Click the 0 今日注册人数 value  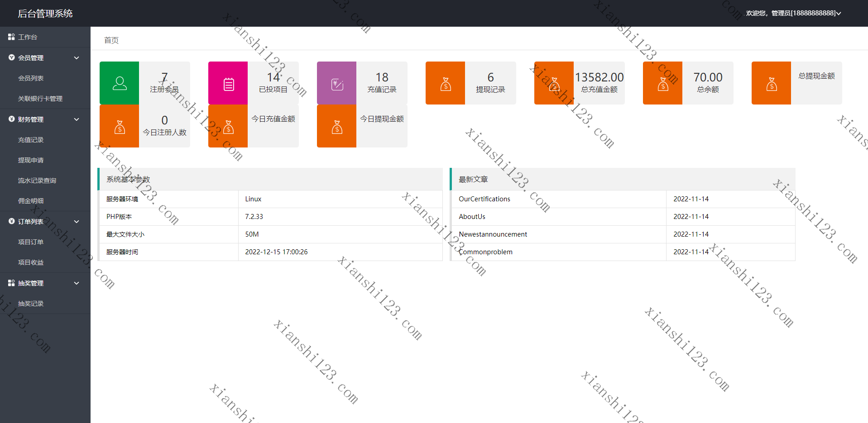point(165,120)
